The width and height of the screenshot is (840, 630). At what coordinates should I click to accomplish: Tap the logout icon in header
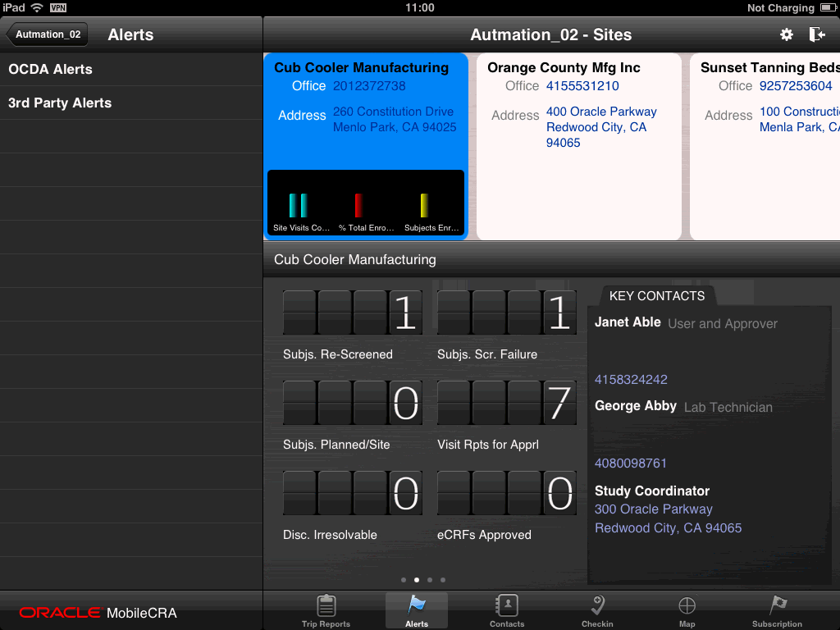click(816, 34)
